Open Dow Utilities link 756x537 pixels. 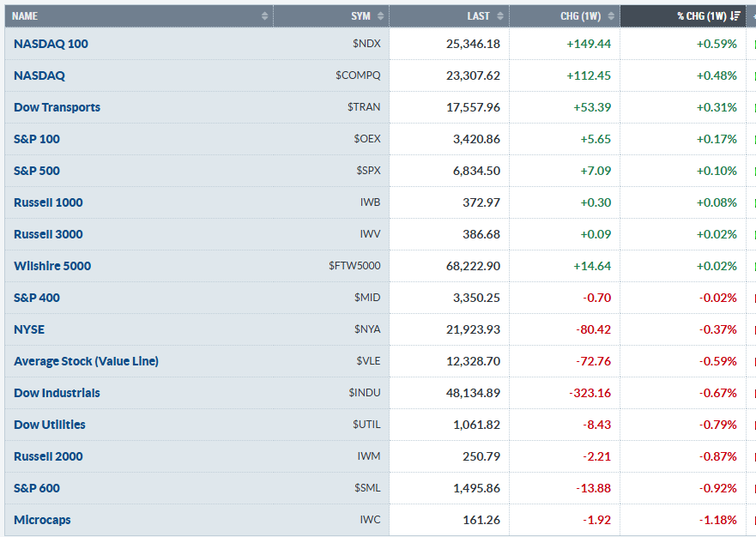(x=49, y=425)
